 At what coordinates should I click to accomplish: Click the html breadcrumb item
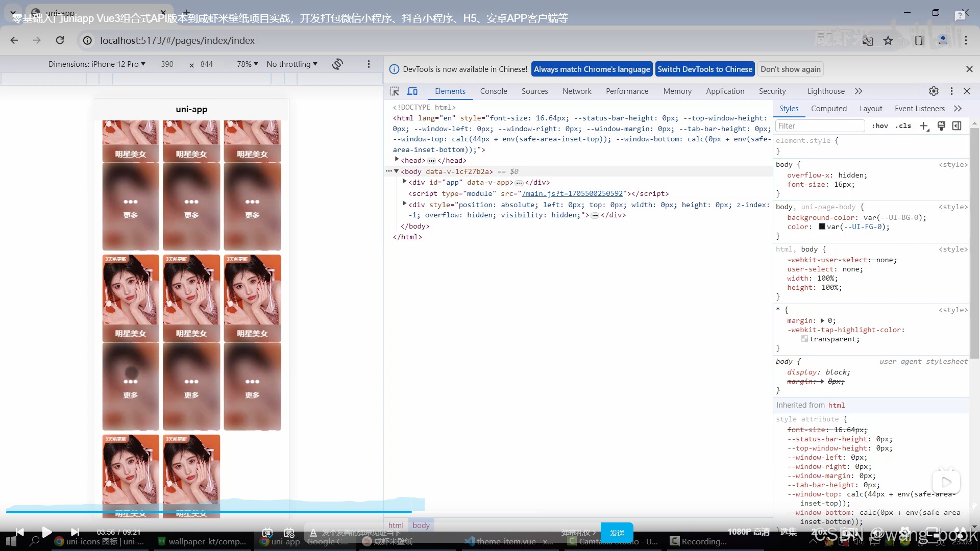point(396,525)
